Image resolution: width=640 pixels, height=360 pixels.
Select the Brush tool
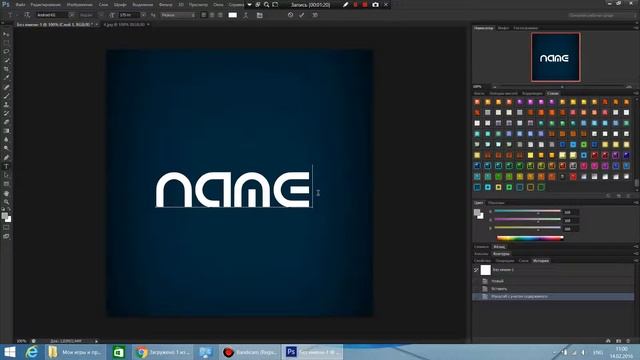(x=6, y=96)
